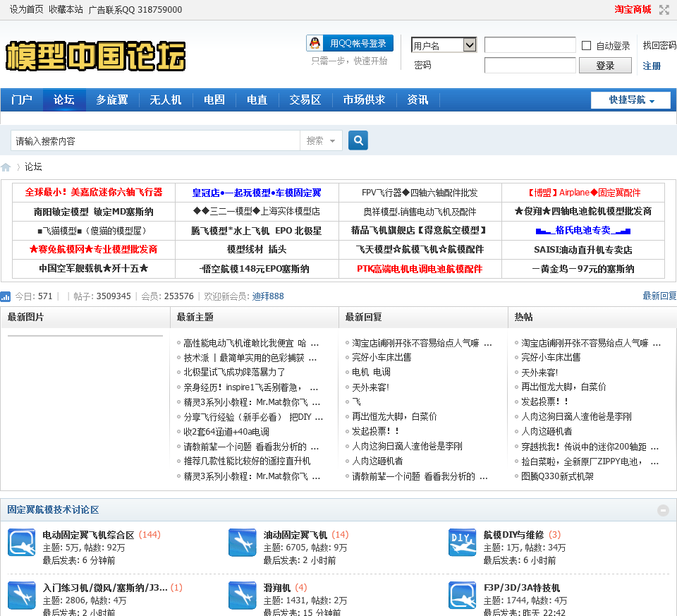Expand the 快捷导航 menu
The image size is (677, 616).
tap(630, 100)
